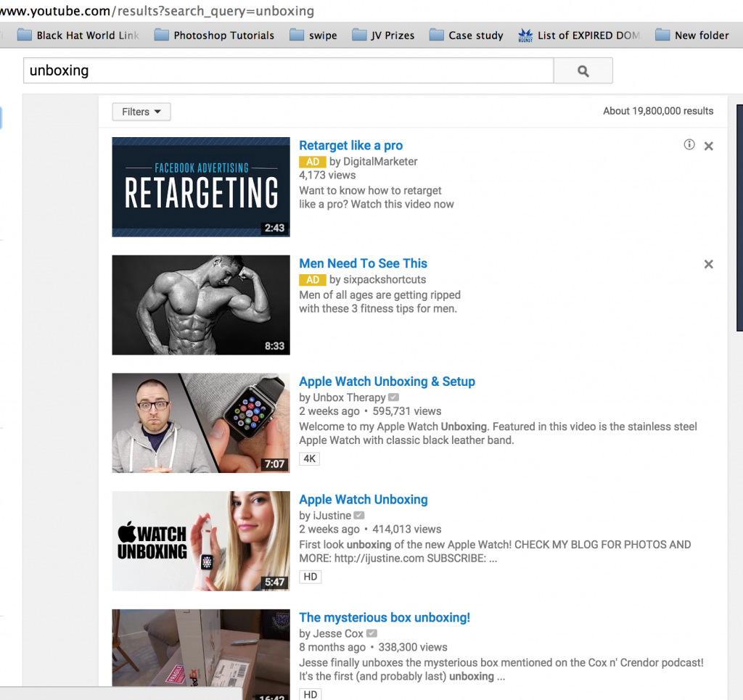Expand the Filters dropdown
The height and width of the screenshot is (700, 743).
[141, 112]
